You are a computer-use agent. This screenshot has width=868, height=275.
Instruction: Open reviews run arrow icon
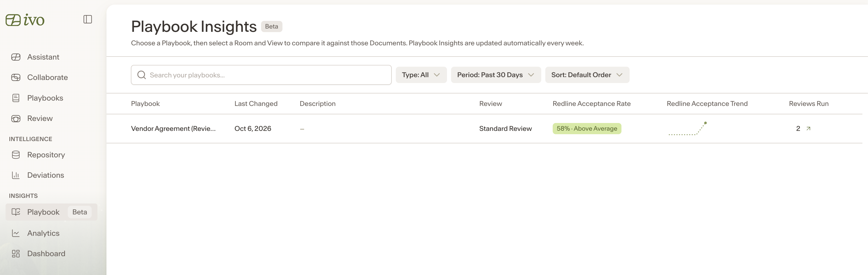click(808, 128)
